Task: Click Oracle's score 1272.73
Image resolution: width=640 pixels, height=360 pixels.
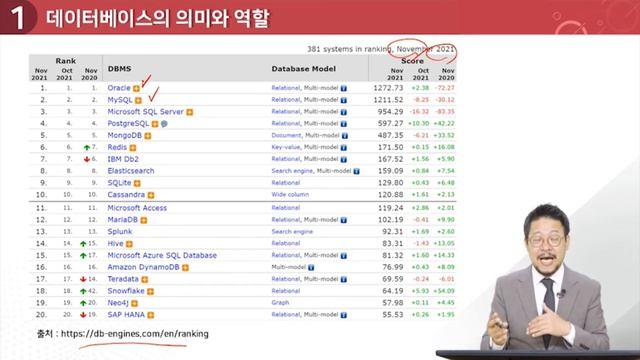Action: [x=388, y=88]
